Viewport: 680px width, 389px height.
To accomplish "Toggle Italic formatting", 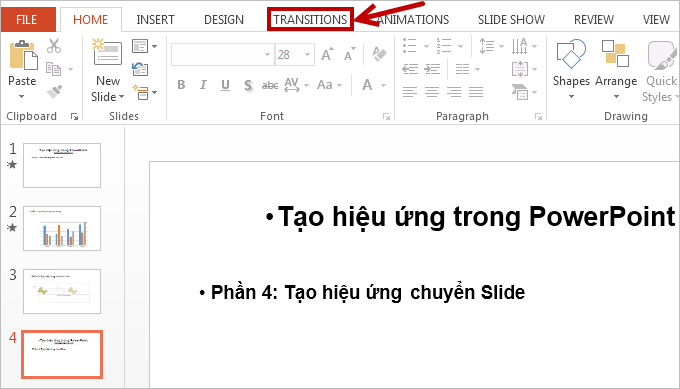I will point(203,85).
